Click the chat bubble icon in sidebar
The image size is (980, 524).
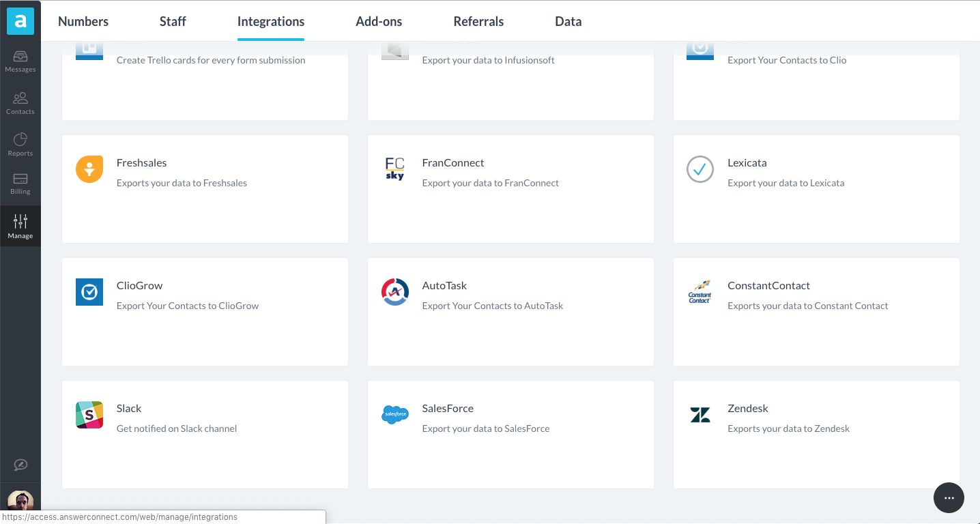click(x=20, y=465)
